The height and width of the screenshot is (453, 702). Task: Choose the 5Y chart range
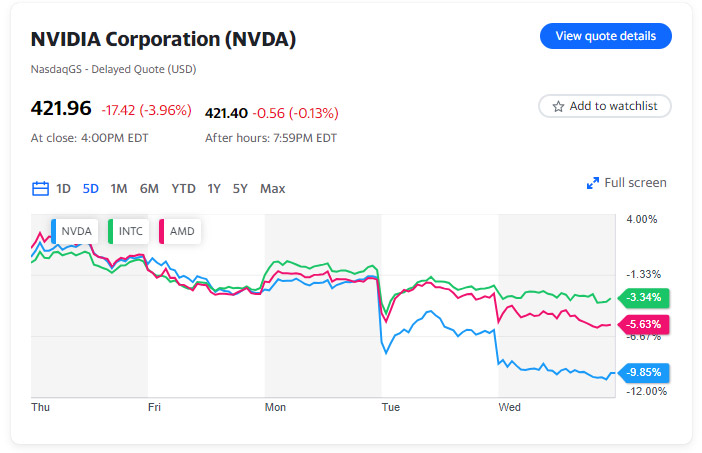click(240, 188)
